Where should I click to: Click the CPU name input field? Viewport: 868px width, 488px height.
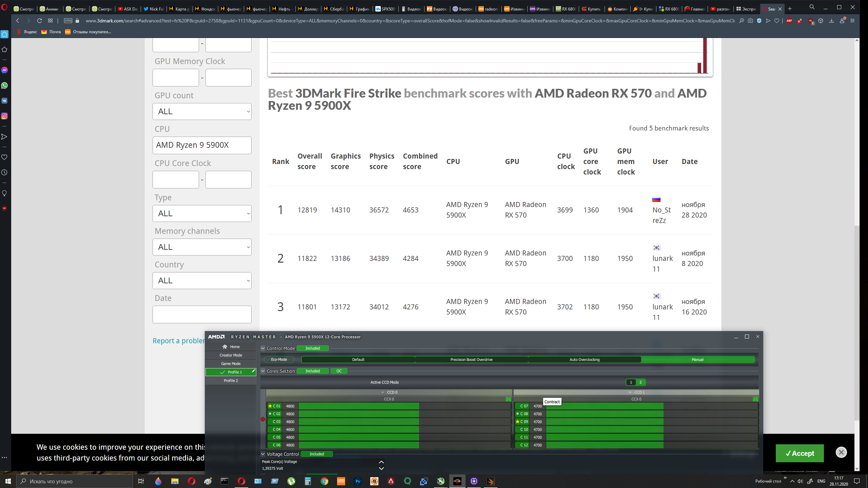(202, 145)
